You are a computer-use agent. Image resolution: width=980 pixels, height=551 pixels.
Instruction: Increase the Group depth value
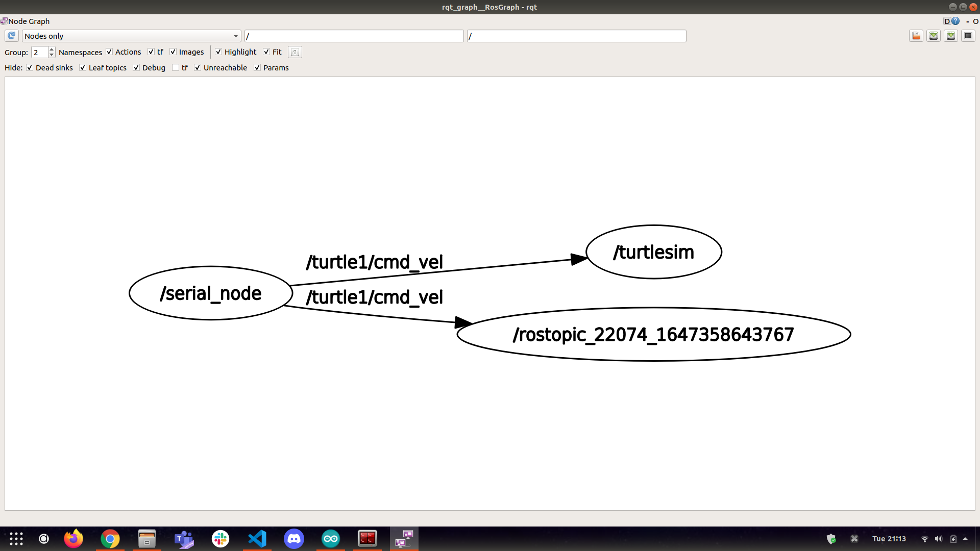[x=52, y=49]
